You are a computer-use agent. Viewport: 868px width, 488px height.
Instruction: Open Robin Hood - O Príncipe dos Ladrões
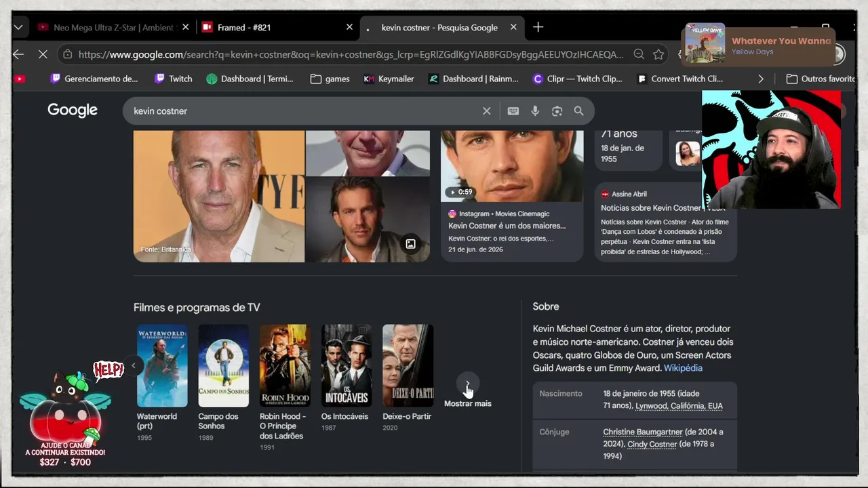tap(285, 388)
